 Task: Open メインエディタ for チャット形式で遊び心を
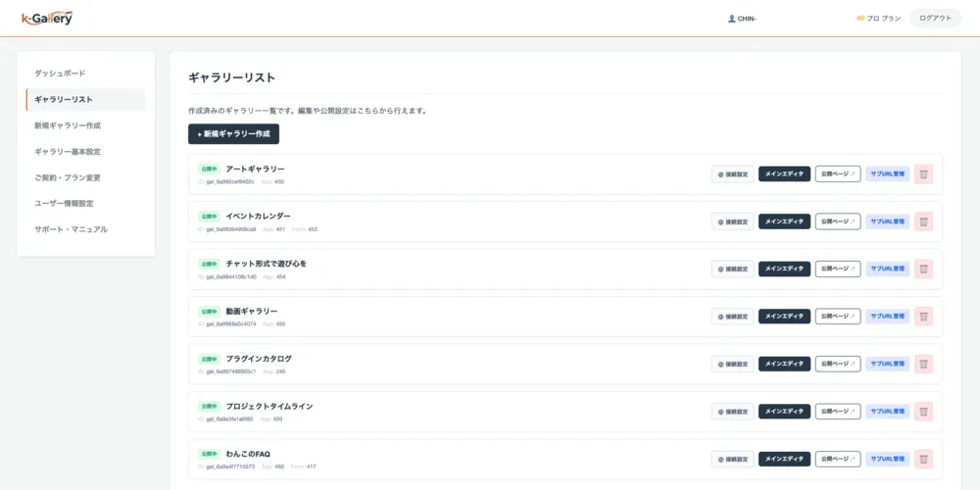784,269
